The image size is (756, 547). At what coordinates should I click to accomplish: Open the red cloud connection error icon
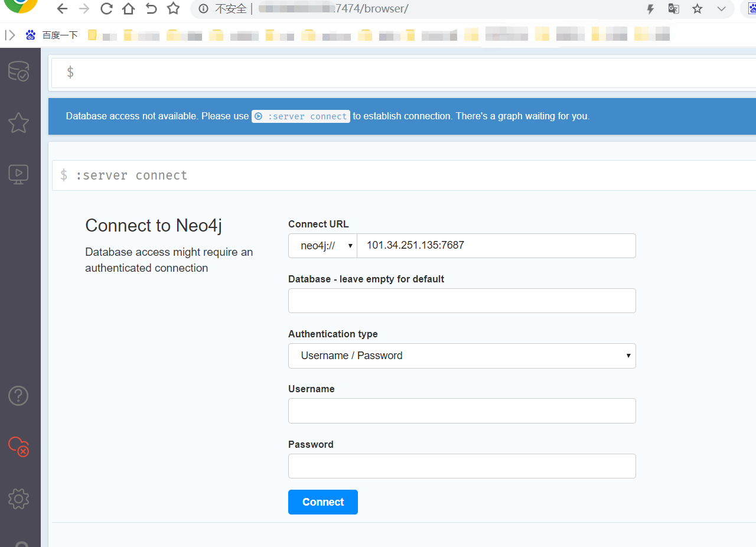pos(19,447)
